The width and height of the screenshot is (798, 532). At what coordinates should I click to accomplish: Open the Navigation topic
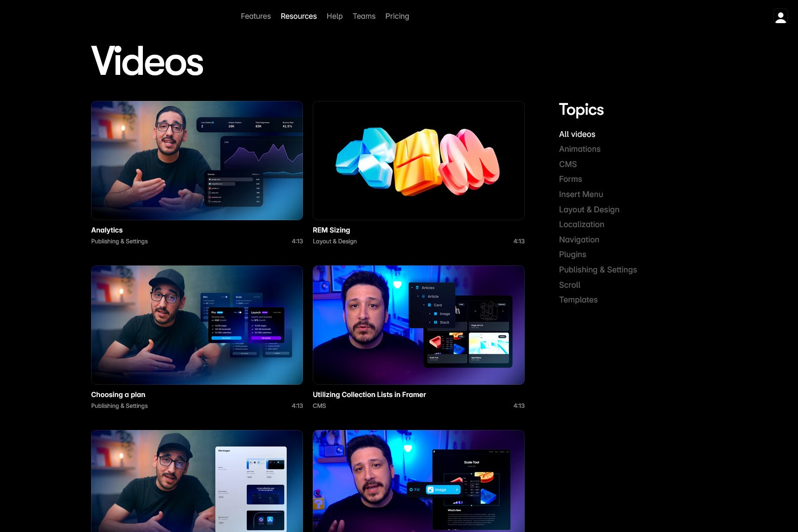[579, 239]
